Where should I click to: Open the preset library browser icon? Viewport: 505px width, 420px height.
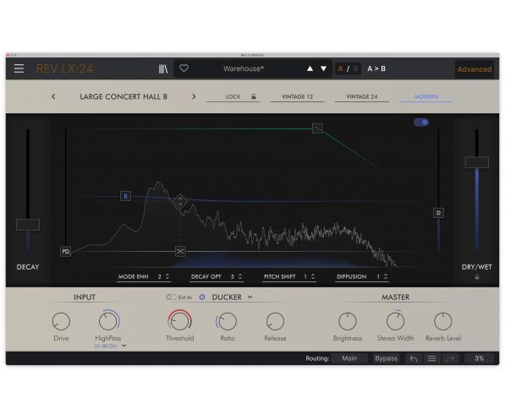163,69
